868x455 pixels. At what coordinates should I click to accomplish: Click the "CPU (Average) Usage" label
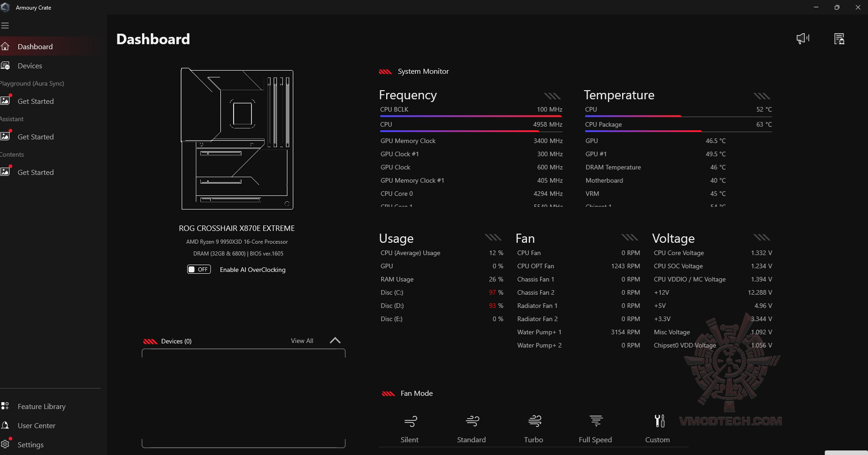click(x=410, y=253)
